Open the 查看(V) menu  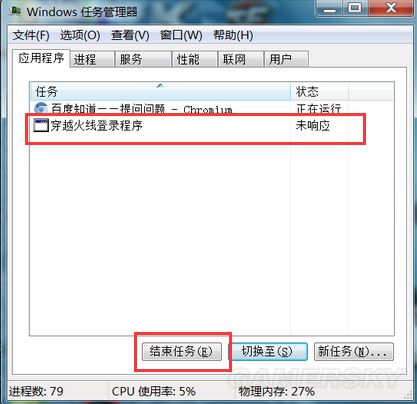[x=130, y=35]
